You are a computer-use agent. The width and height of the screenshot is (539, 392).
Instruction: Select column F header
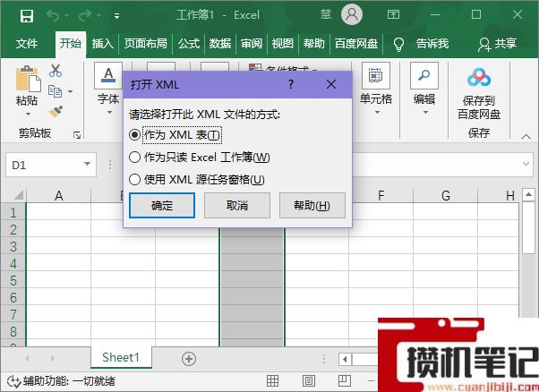[381, 195]
